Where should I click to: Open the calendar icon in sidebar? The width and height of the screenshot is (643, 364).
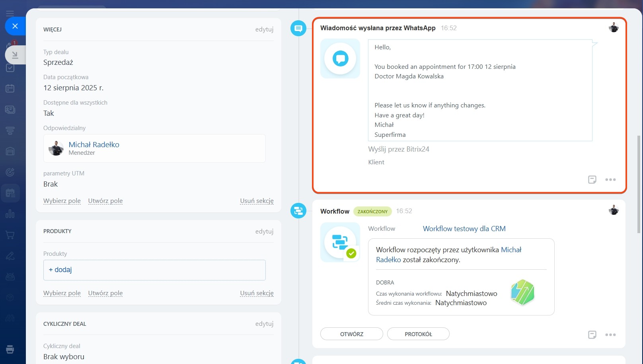pyautogui.click(x=10, y=88)
